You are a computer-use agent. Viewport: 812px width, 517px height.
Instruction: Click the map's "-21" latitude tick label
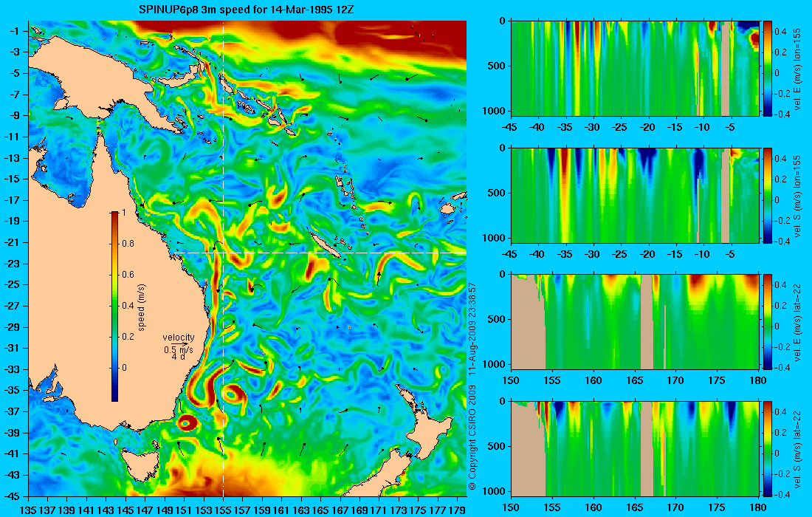[11, 242]
